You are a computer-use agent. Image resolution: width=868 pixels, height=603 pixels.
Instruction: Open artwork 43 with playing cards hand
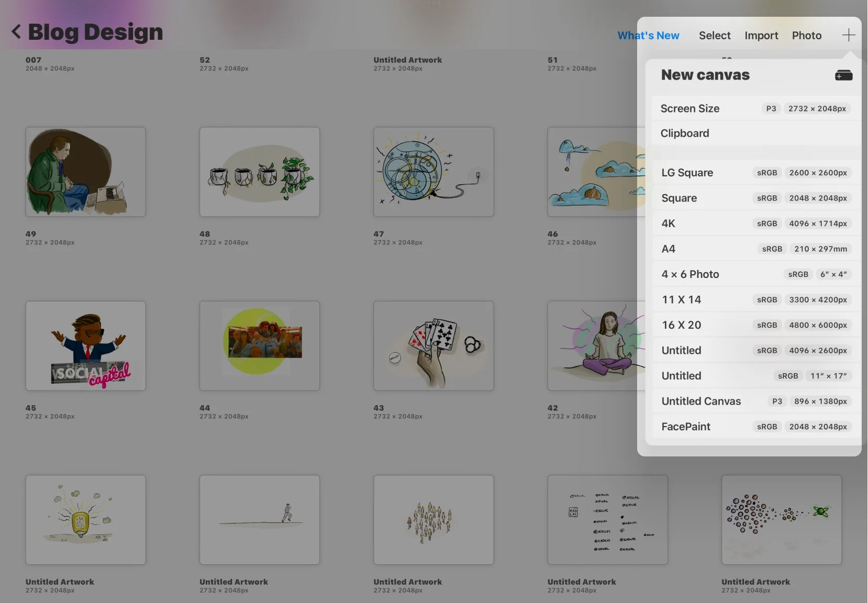click(x=433, y=345)
